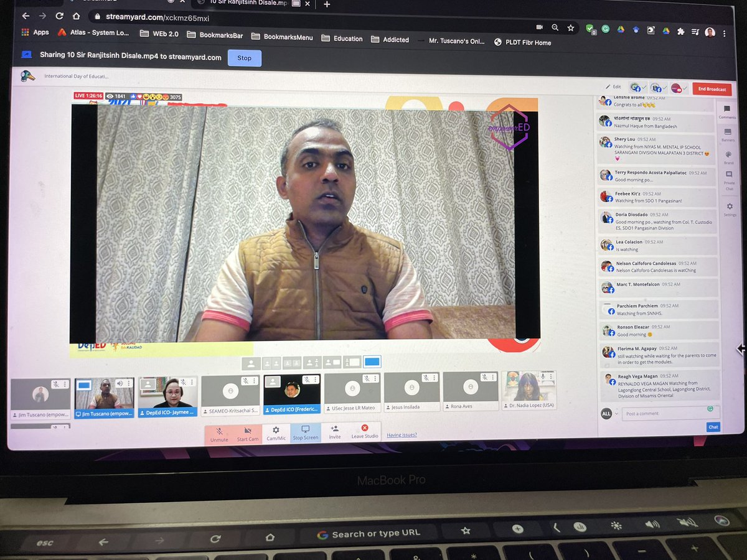Open options for DepEd ICO Frederic tile

pyautogui.click(x=314, y=380)
